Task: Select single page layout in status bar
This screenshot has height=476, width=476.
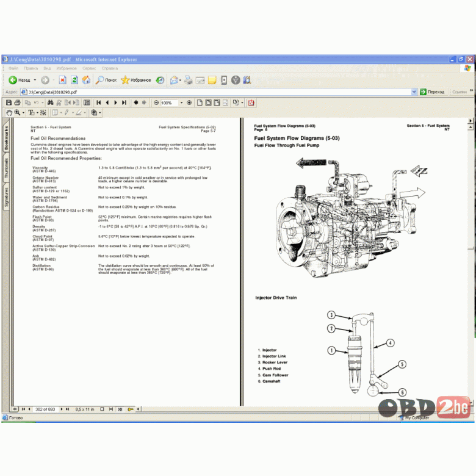Action: coord(102,409)
